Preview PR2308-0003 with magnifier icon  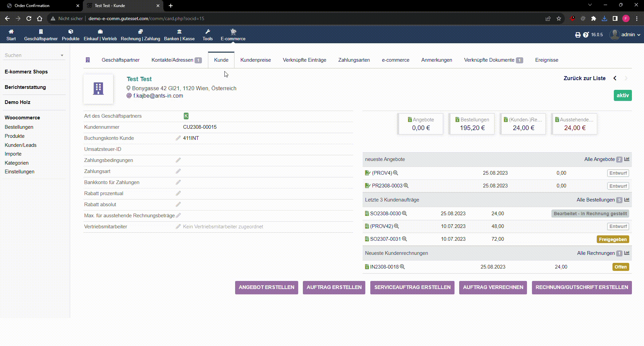point(406,186)
